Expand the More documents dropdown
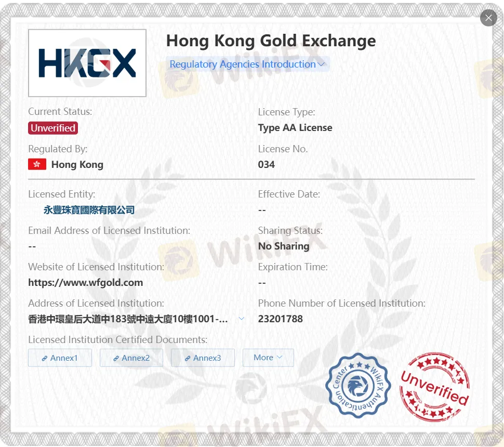504x447 pixels. (x=268, y=358)
